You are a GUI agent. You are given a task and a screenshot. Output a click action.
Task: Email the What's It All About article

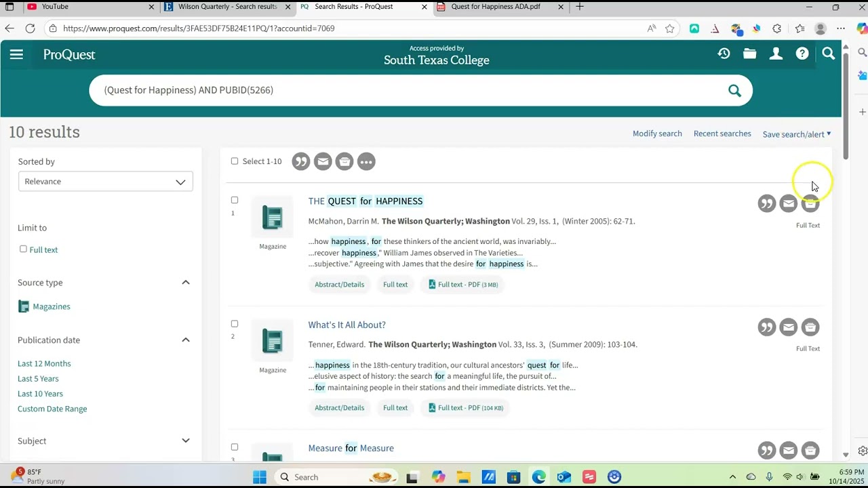[789, 327]
